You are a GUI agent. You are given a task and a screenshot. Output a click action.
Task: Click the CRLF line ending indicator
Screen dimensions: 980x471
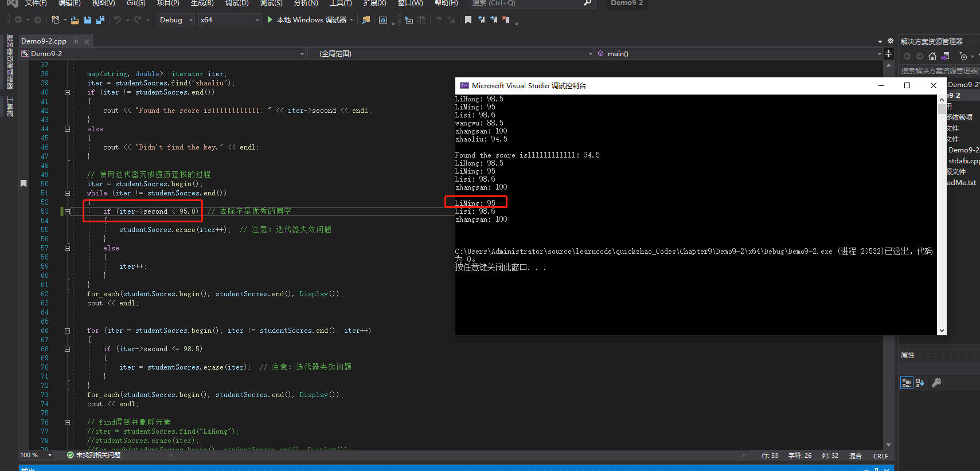[880, 456]
